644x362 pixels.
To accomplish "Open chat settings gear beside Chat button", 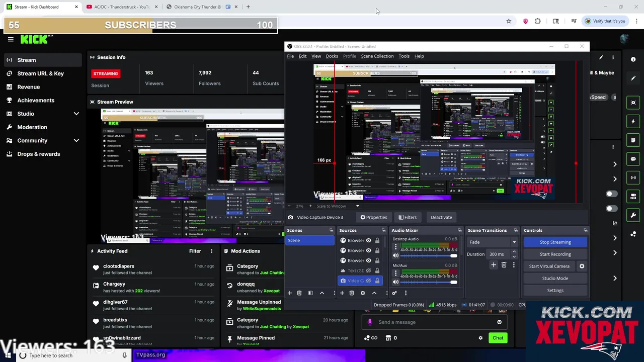I will tap(480, 338).
